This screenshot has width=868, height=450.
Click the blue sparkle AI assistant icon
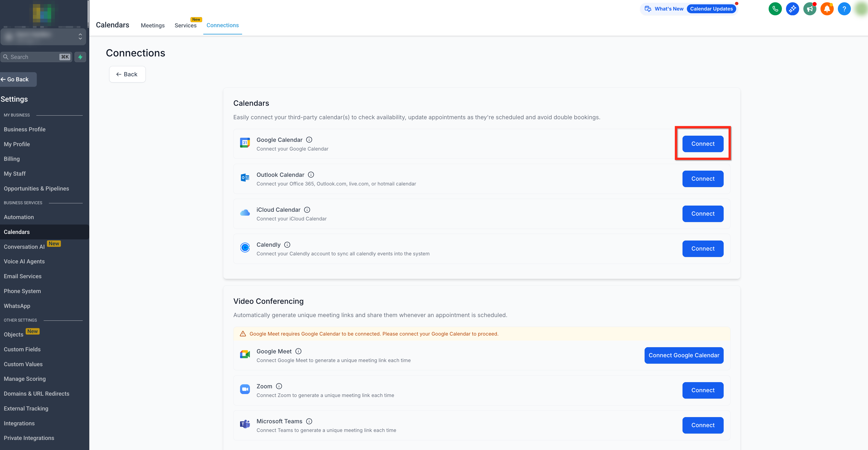point(792,9)
